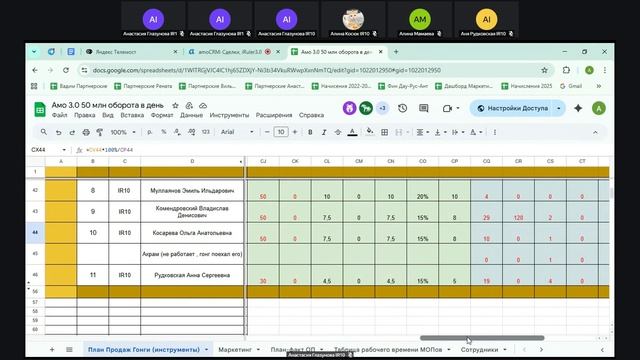
Task: Open the Инструменты menu
Action: [x=229, y=115]
